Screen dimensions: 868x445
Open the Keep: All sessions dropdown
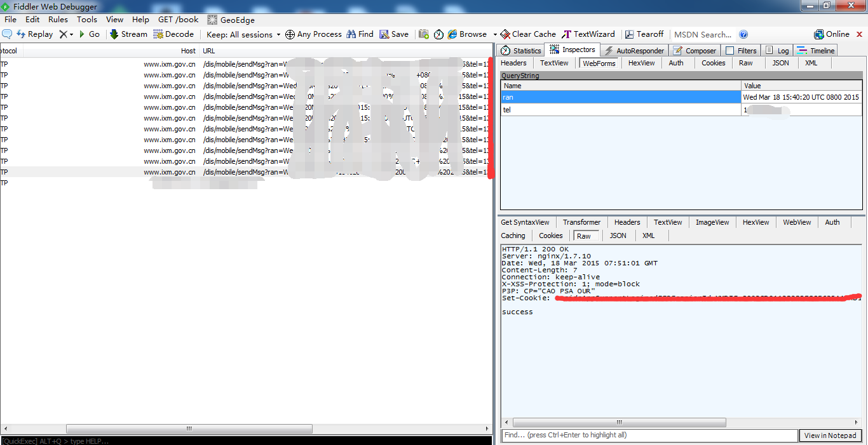click(243, 34)
